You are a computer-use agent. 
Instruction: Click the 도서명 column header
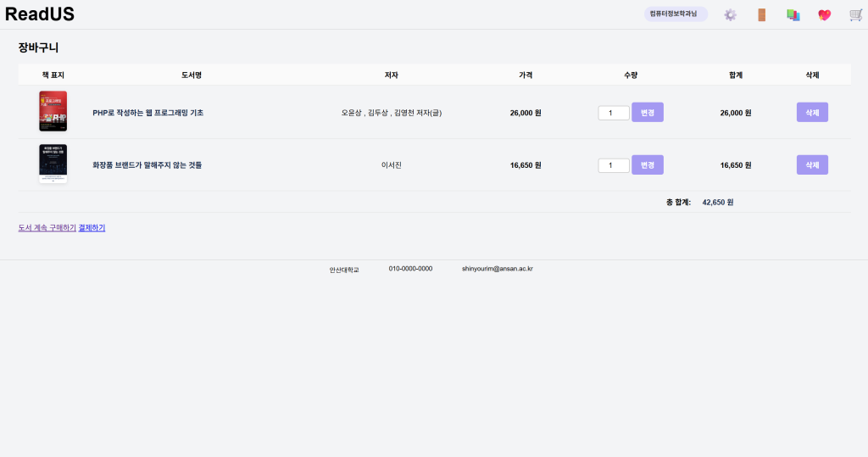click(x=192, y=75)
